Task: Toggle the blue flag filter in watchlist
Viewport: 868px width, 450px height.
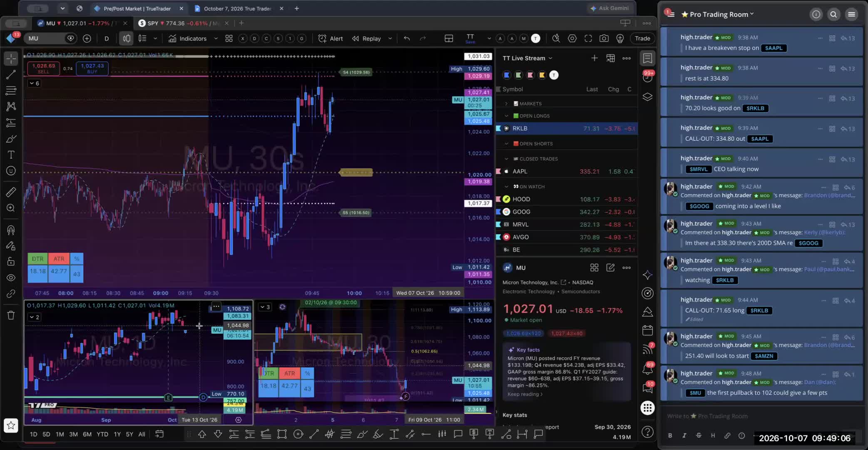Action: 507,75
